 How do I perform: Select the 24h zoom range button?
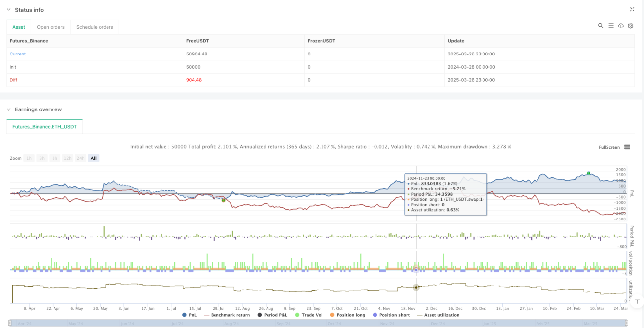[x=81, y=158]
